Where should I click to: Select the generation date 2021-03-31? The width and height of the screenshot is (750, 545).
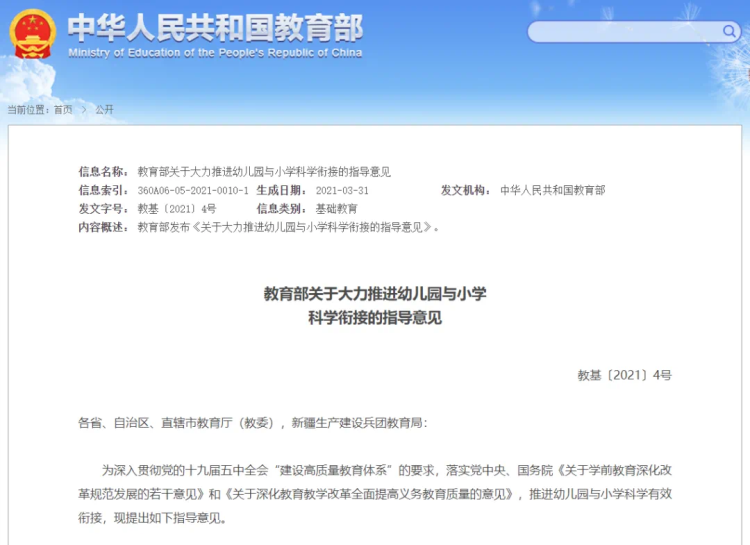[342, 190]
